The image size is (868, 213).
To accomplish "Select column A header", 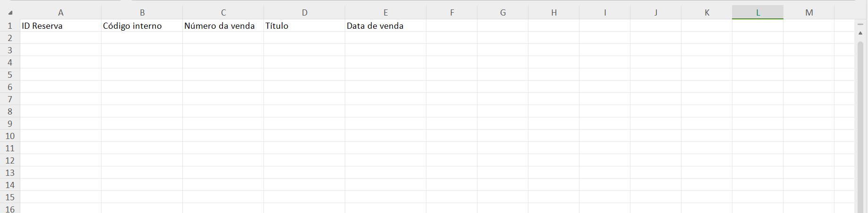I will coord(60,13).
